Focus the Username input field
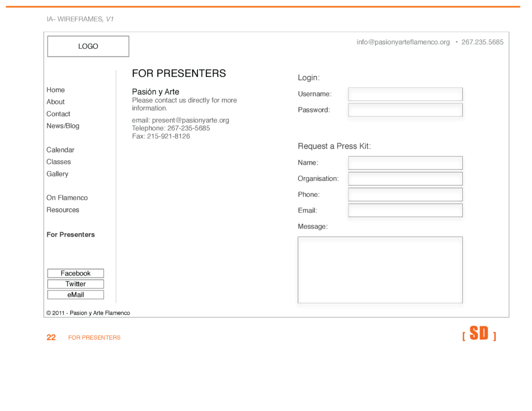Screen dimensions: 532x411 405,94
